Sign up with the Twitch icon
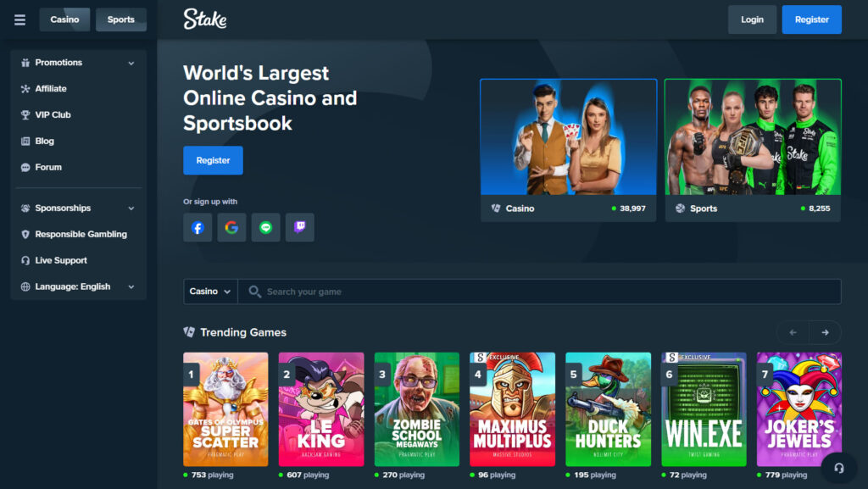 coord(300,227)
